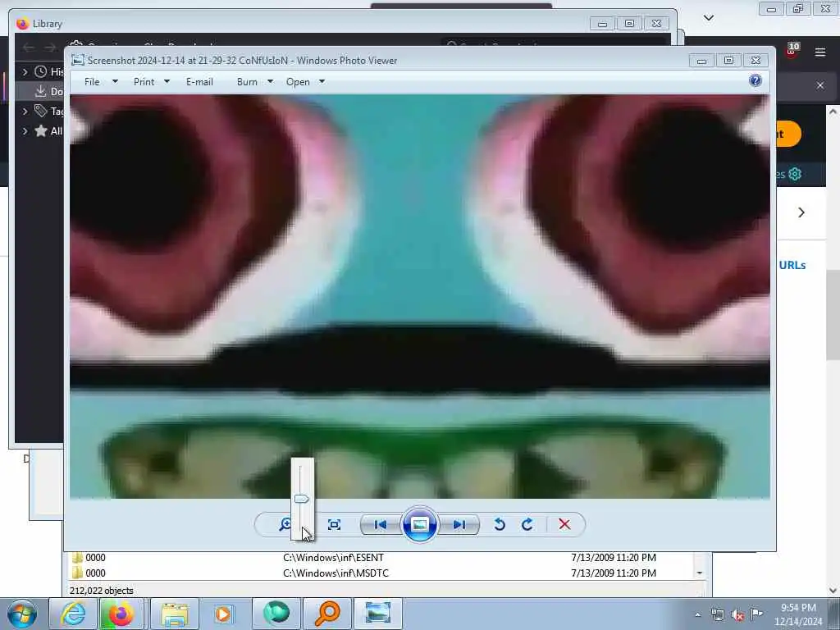
Task: Click the Actual size fit button
Action: pos(335,524)
